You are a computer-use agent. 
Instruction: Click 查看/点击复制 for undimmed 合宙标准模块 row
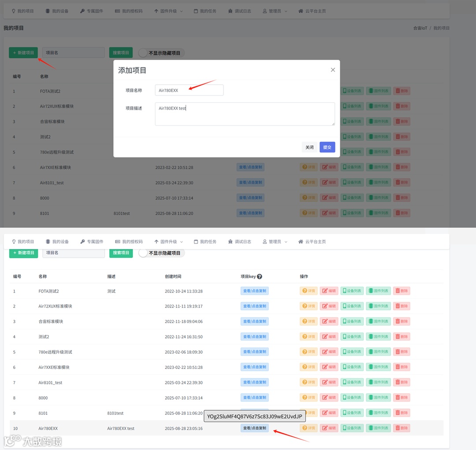coord(254,321)
